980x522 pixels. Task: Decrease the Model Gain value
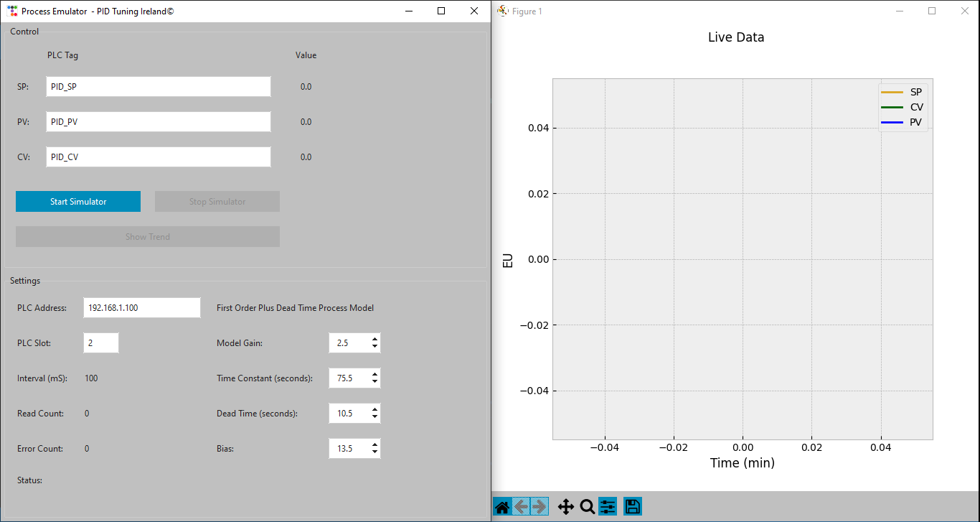[x=374, y=347]
